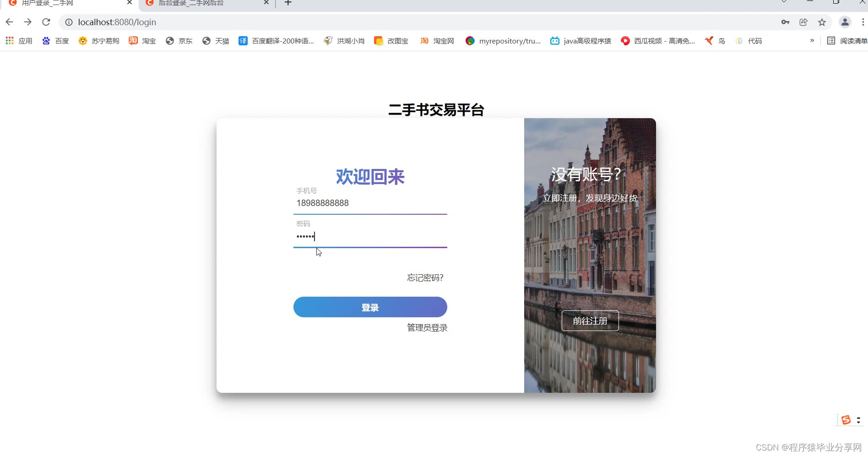Image resolution: width=868 pixels, height=456 pixels.
Task: Open the tab search dropdown arrow
Action: [784, 2]
